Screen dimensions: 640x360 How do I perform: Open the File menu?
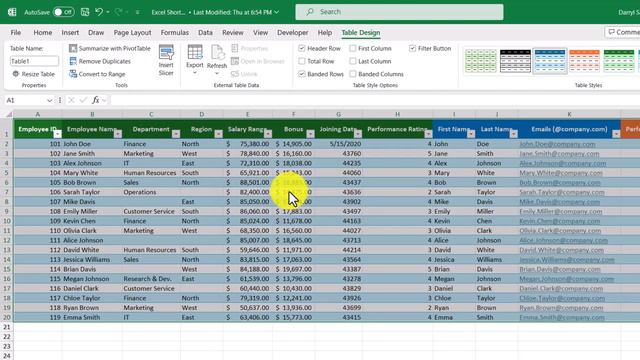point(16,32)
